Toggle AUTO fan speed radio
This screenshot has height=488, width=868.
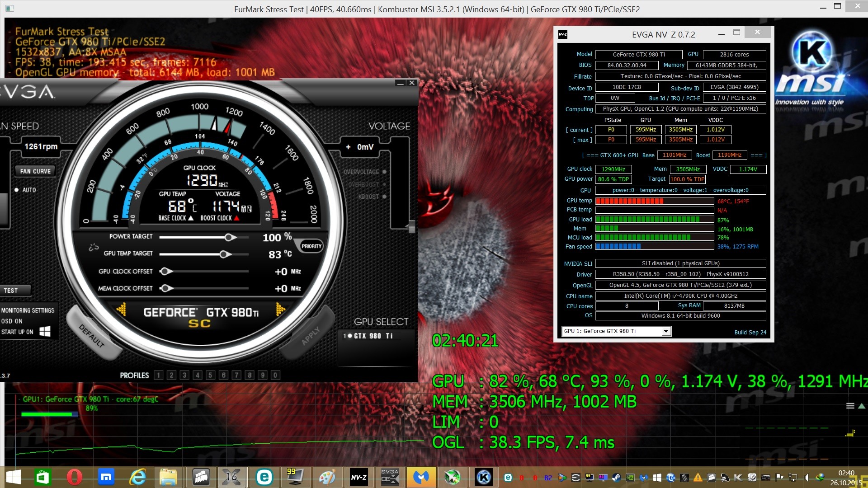(17, 190)
